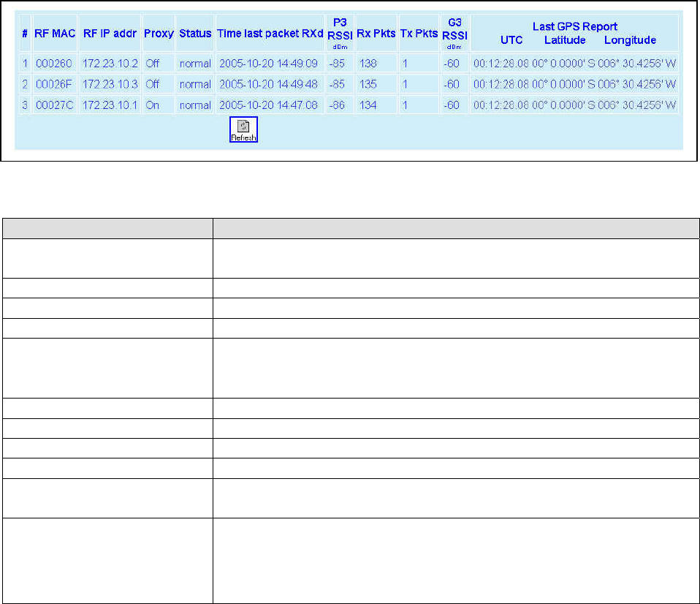
Task: Click IP address 172.23.10.3
Action: 110,84
